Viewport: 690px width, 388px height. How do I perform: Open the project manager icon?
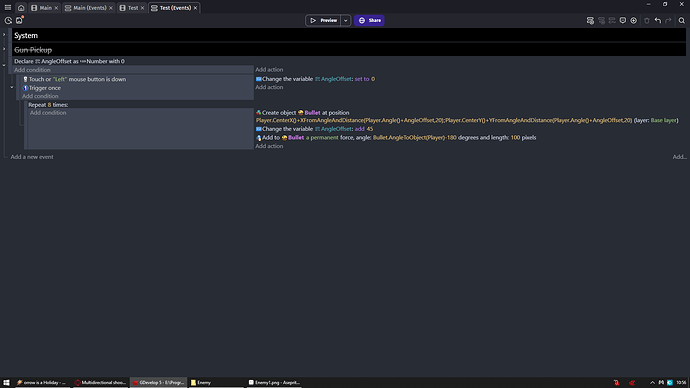click(x=19, y=20)
